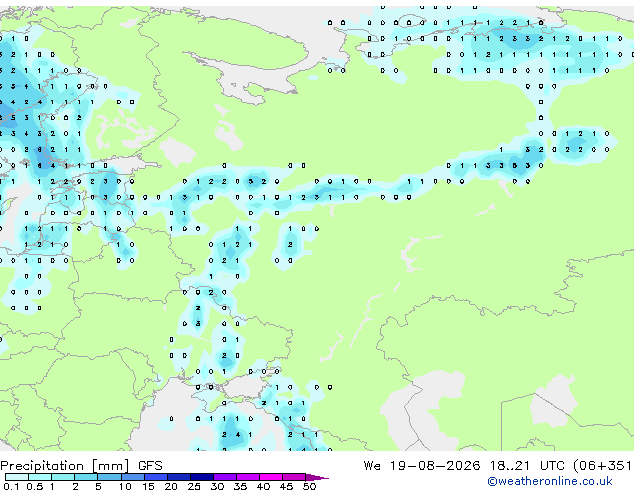Click the 15–20 mm legend color swatch
Screen dimensions: 634x490
coord(155,477)
